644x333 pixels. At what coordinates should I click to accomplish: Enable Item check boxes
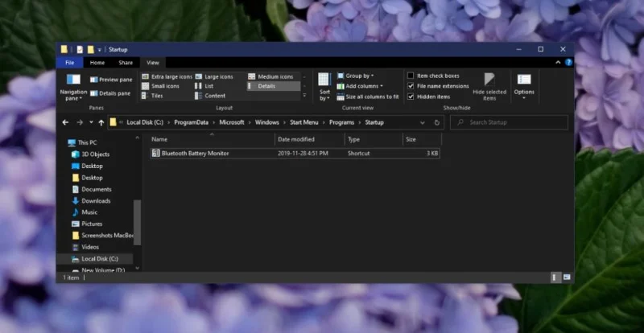(x=411, y=76)
